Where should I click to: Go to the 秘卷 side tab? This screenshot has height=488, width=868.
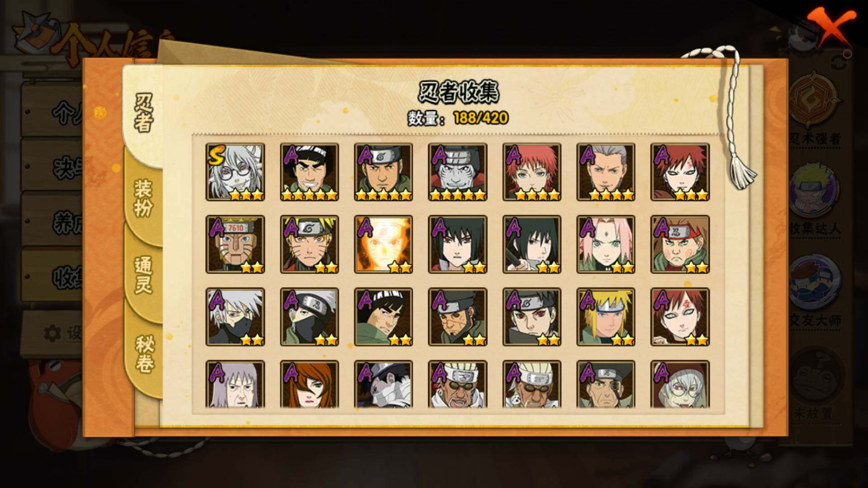tap(144, 354)
